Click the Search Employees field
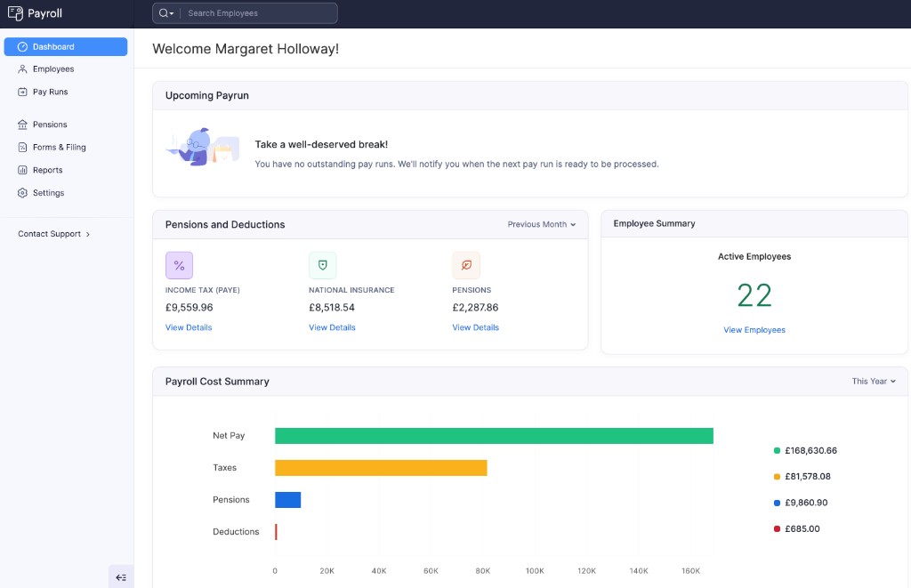Screen dimensions: 911x588 pyautogui.click(x=245, y=12)
